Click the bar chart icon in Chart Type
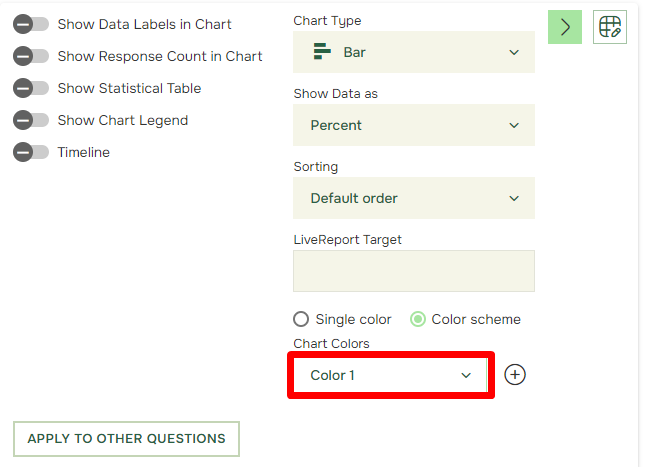 tap(322, 52)
